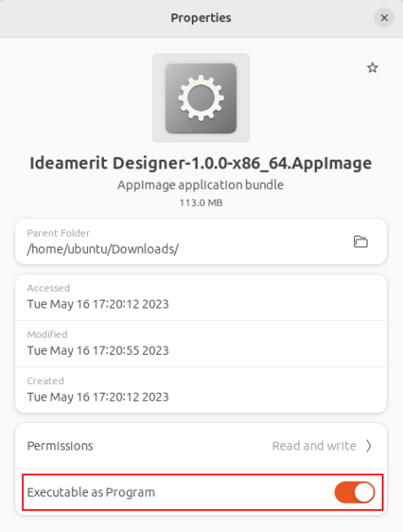Disable the Executable as Program switch
Image resolution: width=403 pixels, height=532 pixels.
[x=354, y=492]
